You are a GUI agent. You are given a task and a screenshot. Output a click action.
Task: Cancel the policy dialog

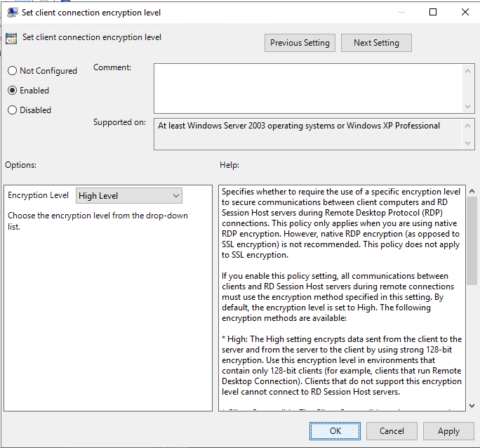392,431
